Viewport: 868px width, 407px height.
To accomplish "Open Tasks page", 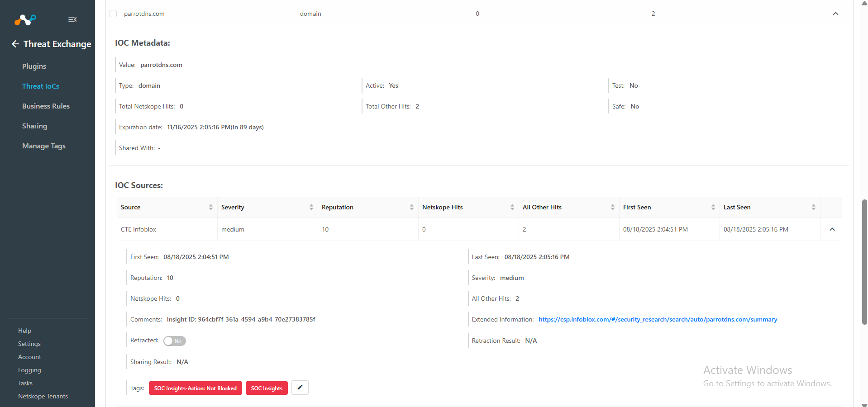I will click(25, 383).
